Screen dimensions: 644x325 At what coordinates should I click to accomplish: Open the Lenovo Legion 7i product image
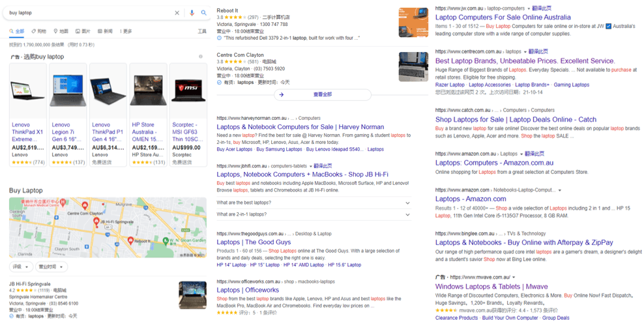68,91
